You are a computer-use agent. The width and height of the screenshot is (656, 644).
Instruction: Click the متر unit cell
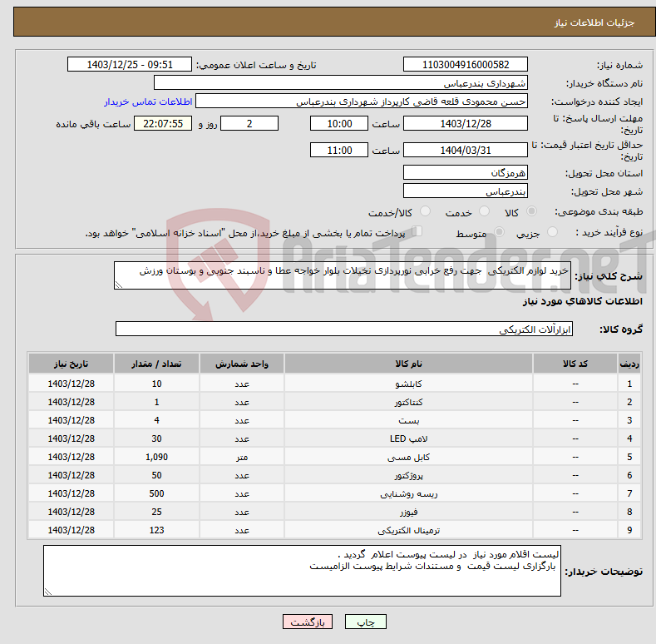pyautogui.click(x=242, y=458)
